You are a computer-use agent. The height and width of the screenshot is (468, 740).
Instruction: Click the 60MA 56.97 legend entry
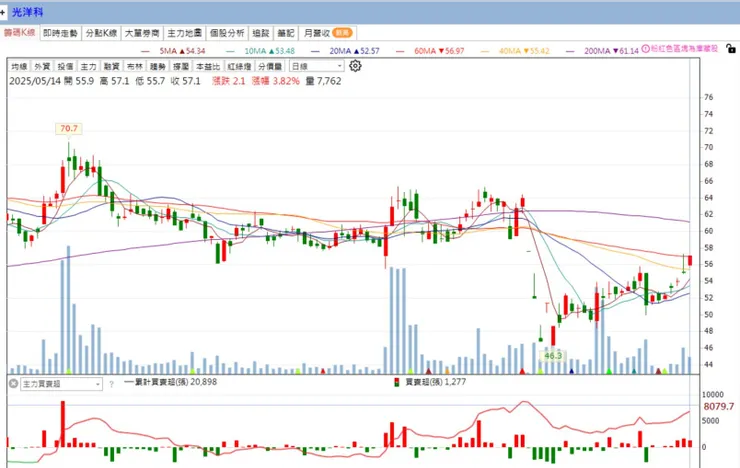click(x=430, y=51)
